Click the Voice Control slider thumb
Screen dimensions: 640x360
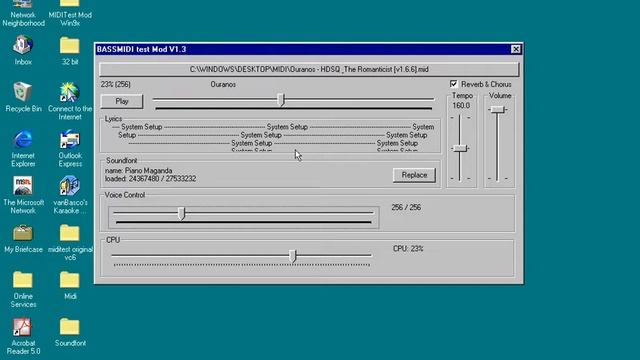click(x=182, y=213)
